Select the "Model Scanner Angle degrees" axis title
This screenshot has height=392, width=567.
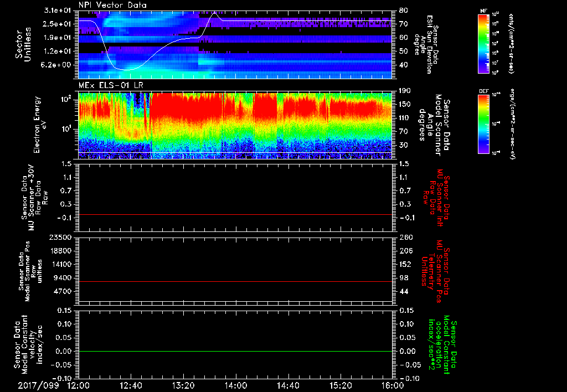click(x=434, y=125)
